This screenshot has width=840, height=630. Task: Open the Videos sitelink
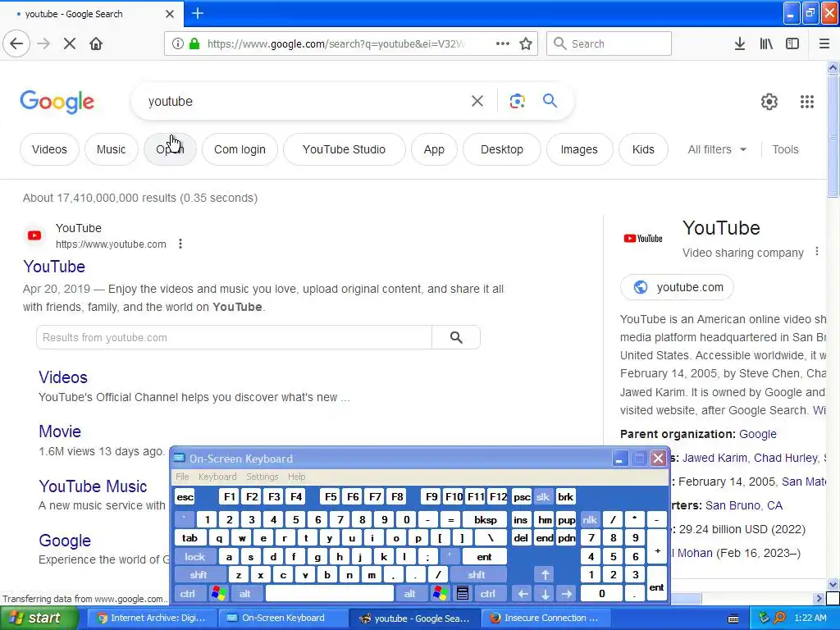pos(63,377)
